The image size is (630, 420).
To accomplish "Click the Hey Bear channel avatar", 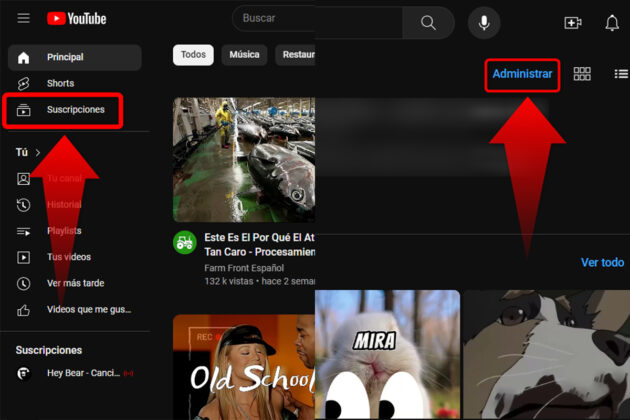I will pyautogui.click(x=23, y=373).
